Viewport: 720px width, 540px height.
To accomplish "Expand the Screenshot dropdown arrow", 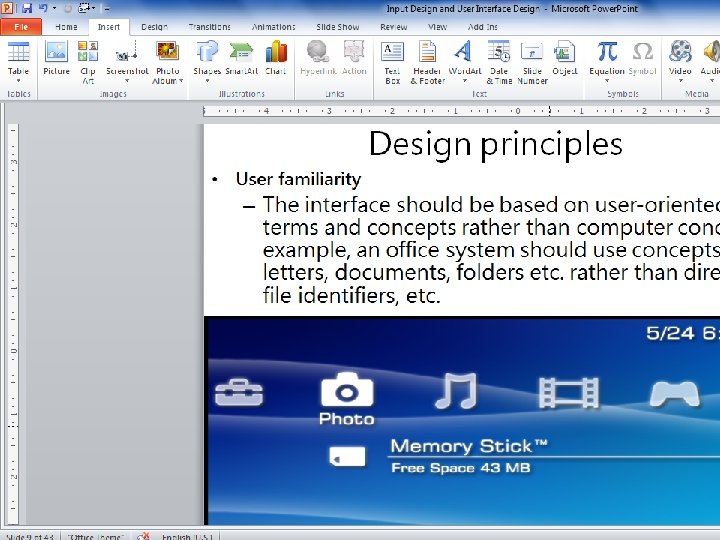I will click(x=127, y=81).
